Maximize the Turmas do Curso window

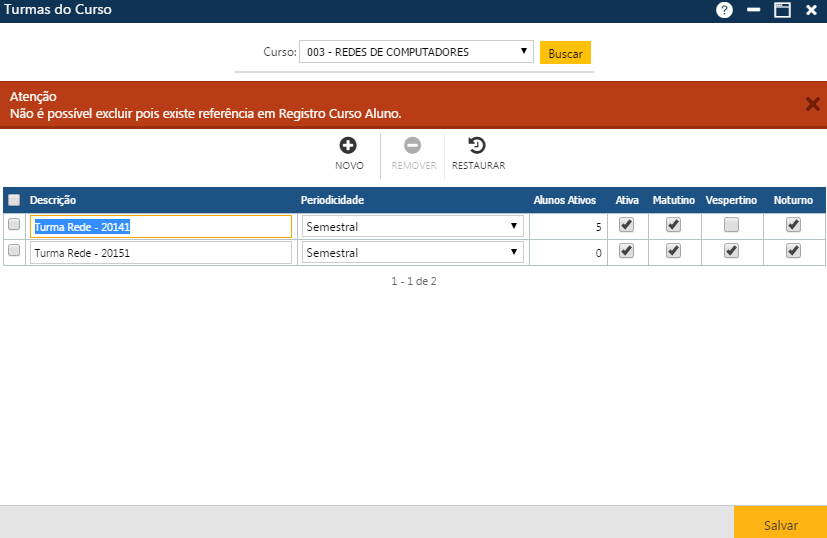coord(782,10)
